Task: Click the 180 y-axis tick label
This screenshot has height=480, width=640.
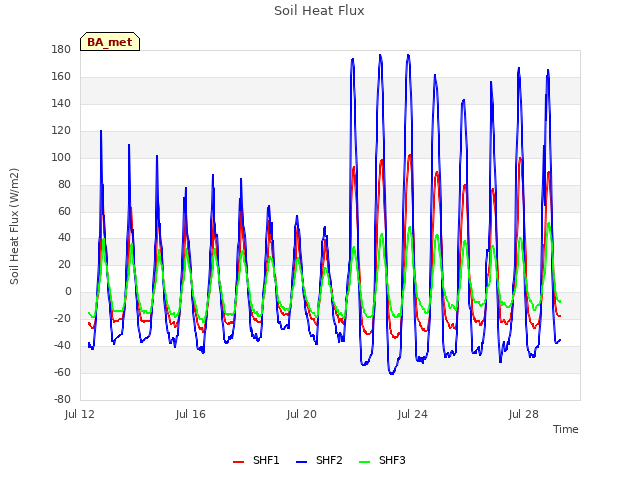Action: click(x=61, y=50)
